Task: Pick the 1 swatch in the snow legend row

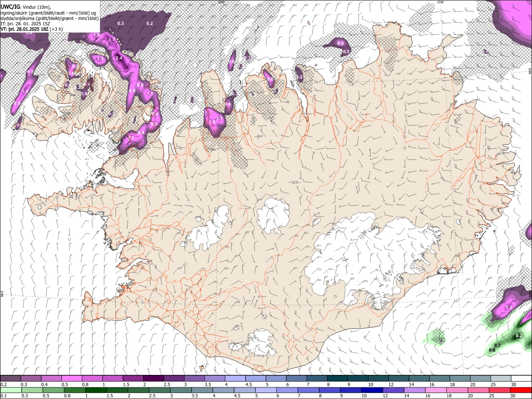Action: tap(112, 379)
